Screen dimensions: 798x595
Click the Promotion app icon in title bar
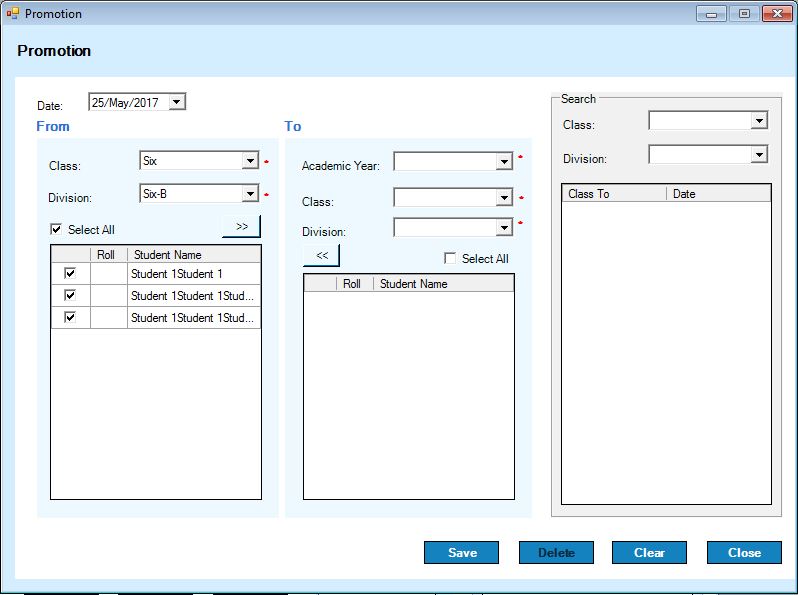tap(12, 14)
